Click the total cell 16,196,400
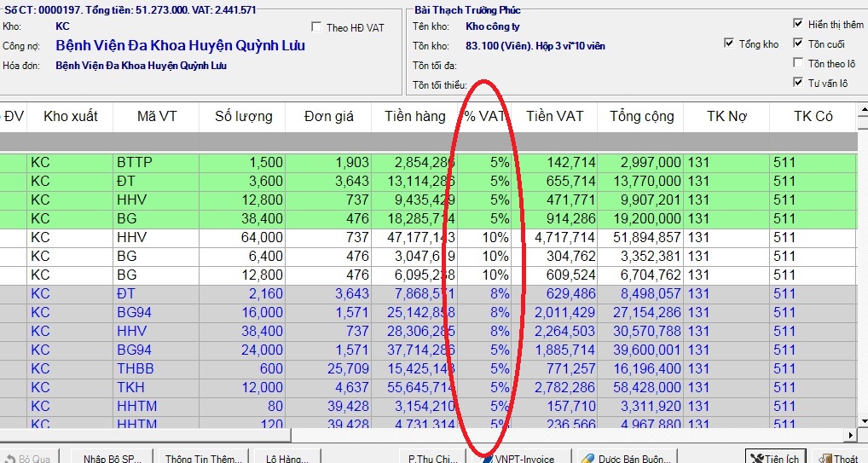 (641, 368)
